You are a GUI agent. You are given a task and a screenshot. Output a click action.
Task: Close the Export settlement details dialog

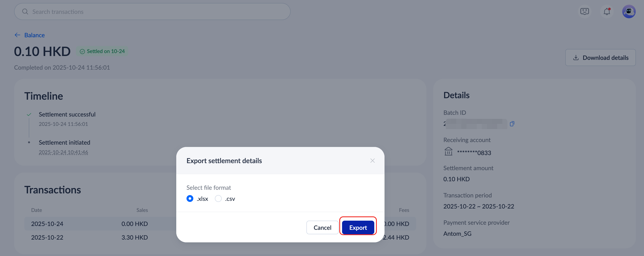tap(372, 161)
